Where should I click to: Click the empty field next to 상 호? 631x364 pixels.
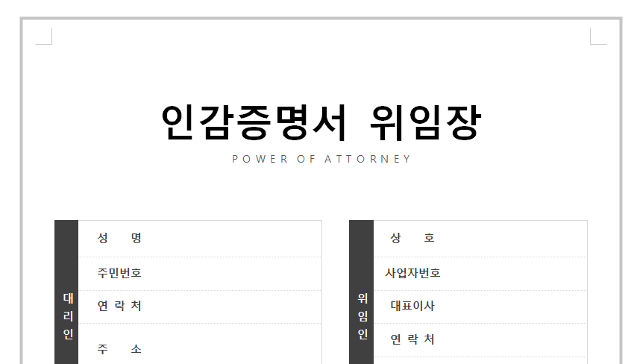pos(515,239)
